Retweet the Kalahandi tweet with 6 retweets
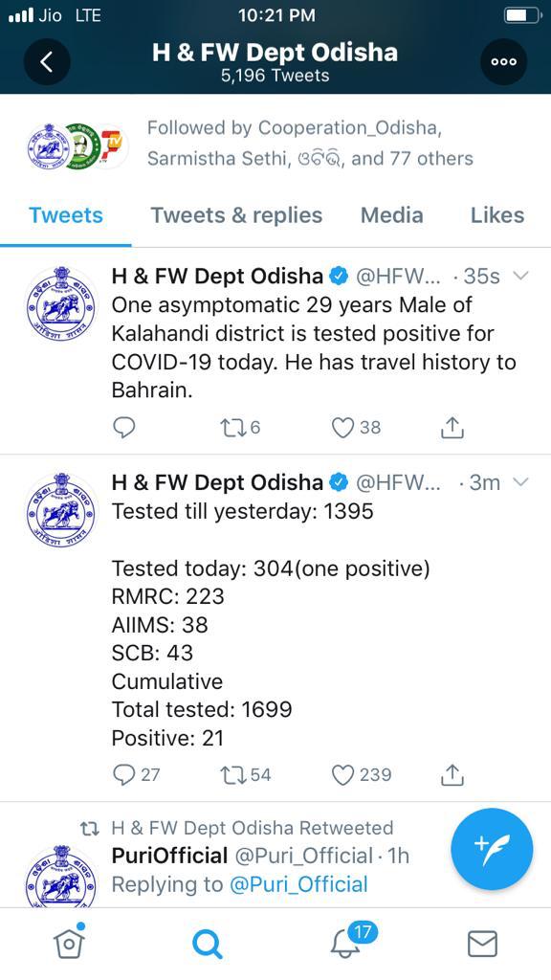This screenshot has width=551, height=980. pyautogui.click(x=240, y=428)
